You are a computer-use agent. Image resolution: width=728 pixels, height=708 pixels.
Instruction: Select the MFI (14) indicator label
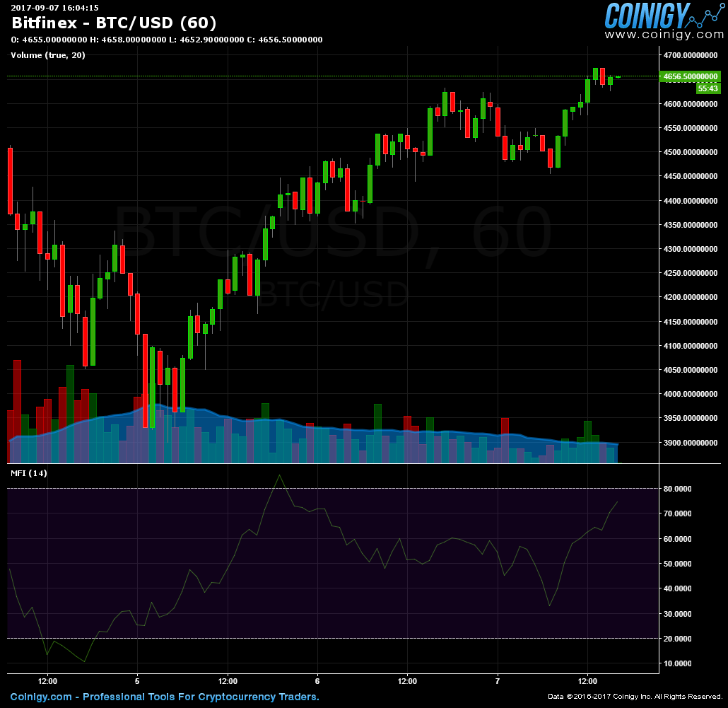(x=28, y=472)
